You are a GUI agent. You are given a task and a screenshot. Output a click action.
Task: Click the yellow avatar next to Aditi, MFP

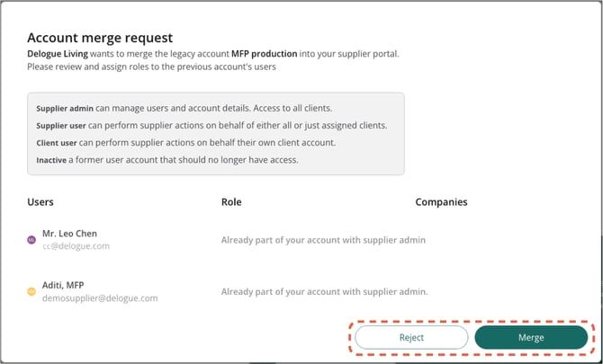pos(31,291)
